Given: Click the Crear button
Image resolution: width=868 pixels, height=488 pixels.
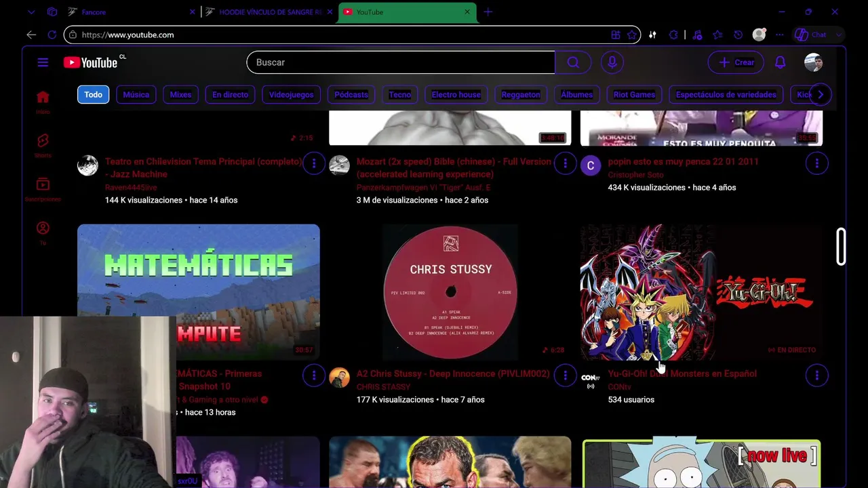Looking at the screenshot, I should (736, 62).
